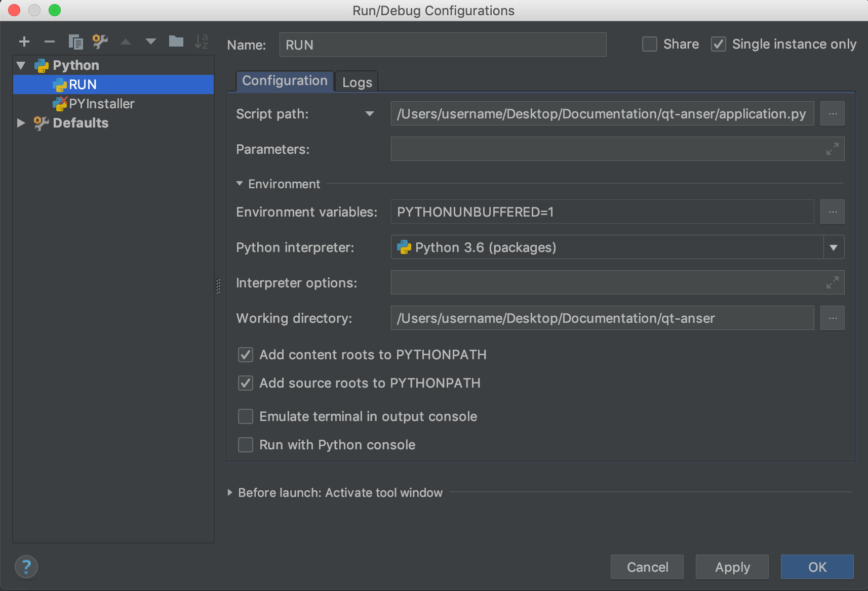Switch to the Logs tab

pyautogui.click(x=357, y=82)
